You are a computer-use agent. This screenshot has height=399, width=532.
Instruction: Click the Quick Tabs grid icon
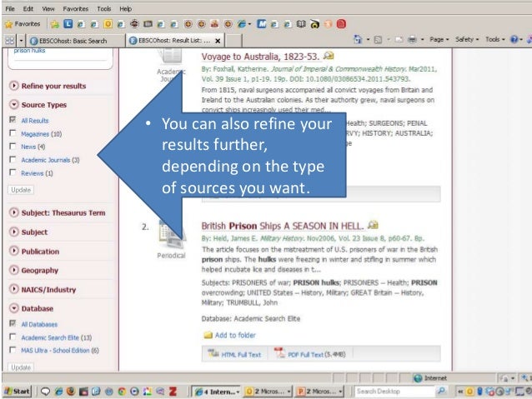coord(9,41)
